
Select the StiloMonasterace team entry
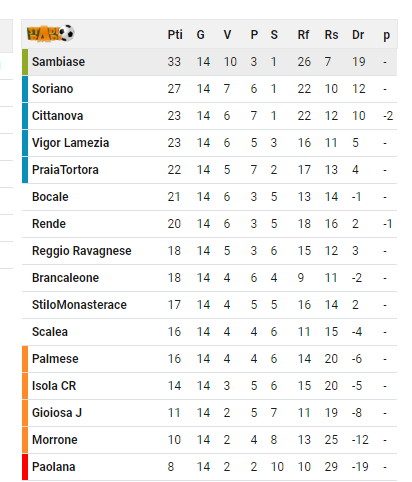[209, 305]
